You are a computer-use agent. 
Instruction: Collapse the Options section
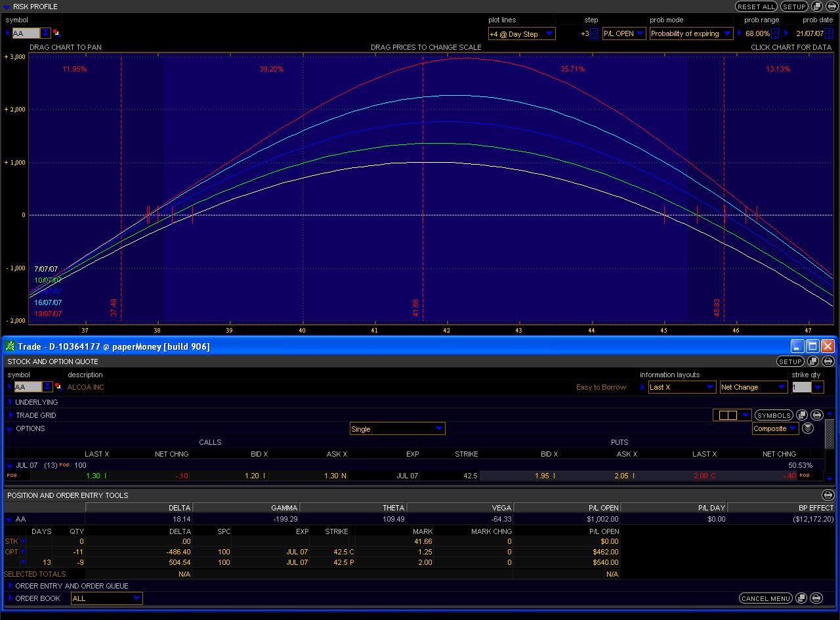9,429
